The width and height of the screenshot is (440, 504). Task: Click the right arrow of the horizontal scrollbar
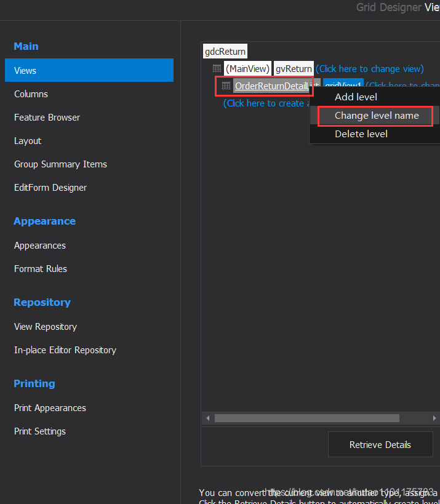(x=433, y=418)
